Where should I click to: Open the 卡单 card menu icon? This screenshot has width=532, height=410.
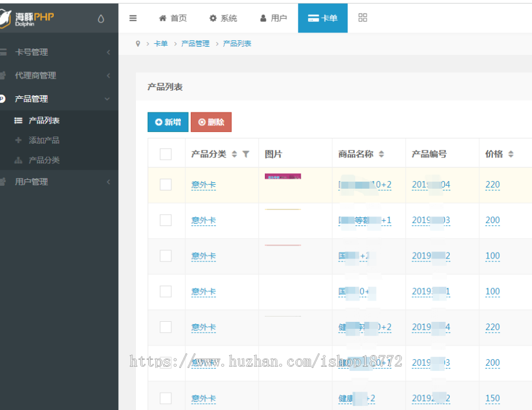pyautogui.click(x=314, y=18)
